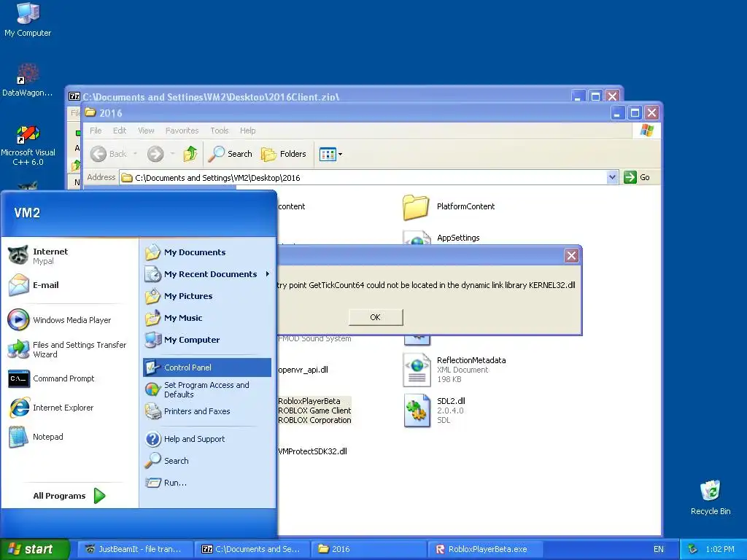Viewport: 747px width, 560px height.
Task: Open My Computer desktop icon
Action: tap(28, 19)
